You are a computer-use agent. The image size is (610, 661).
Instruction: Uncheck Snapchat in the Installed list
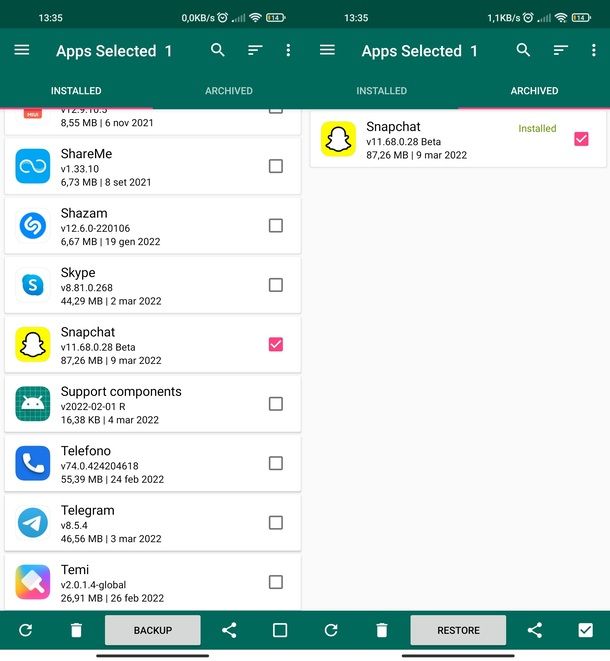coord(276,344)
